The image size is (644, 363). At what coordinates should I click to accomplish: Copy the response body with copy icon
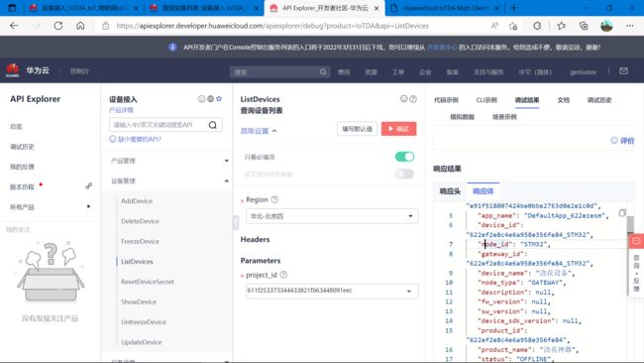pyautogui.click(x=622, y=212)
